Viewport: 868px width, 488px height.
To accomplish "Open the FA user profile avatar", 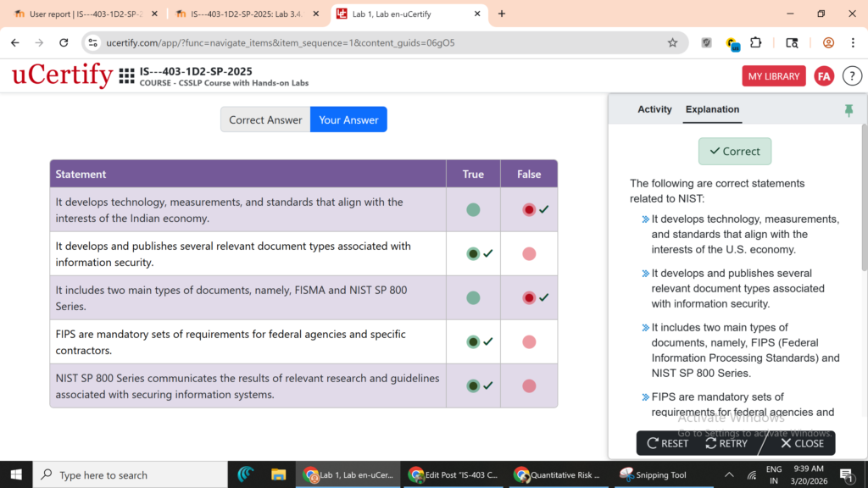I will (824, 76).
